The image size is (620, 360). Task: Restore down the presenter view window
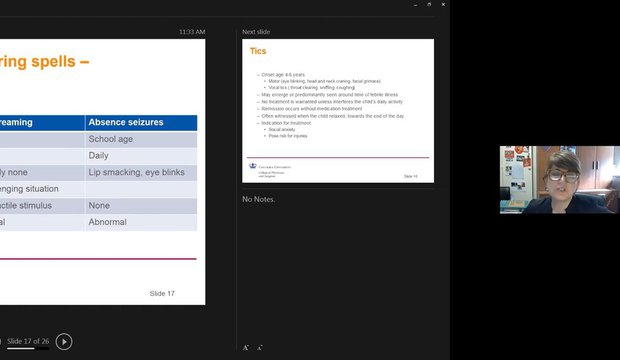coord(429,4)
